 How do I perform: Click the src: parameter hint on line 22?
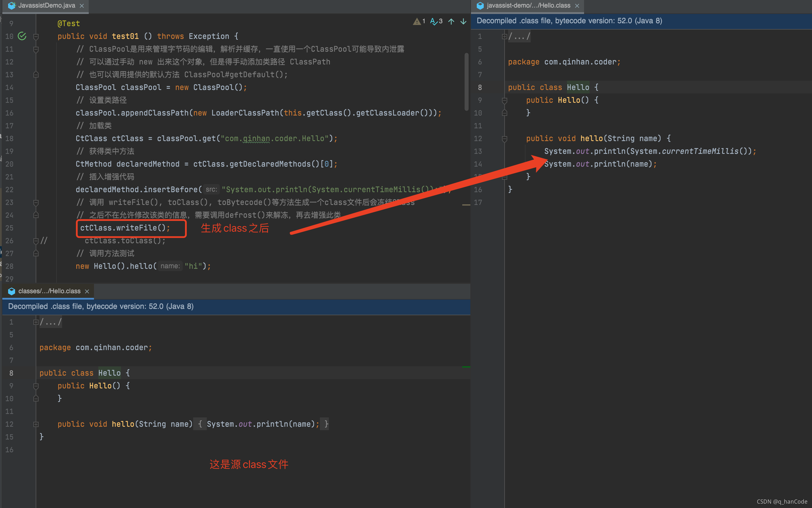point(211,190)
